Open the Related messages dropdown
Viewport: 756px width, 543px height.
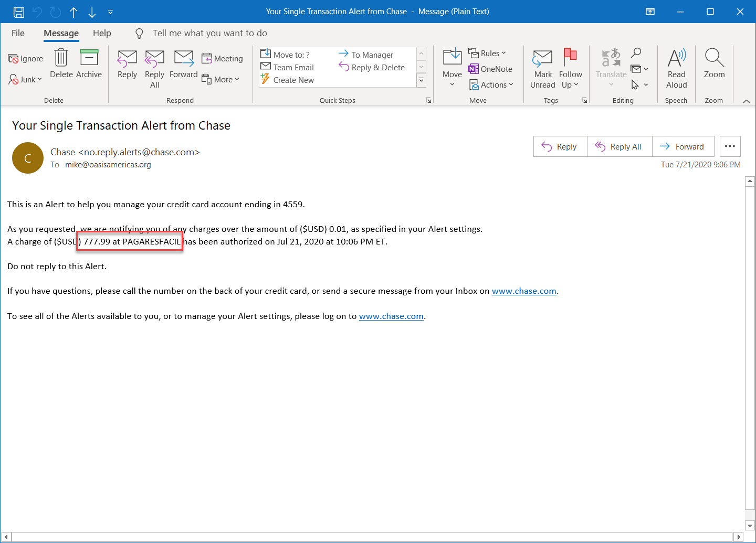[x=639, y=69]
